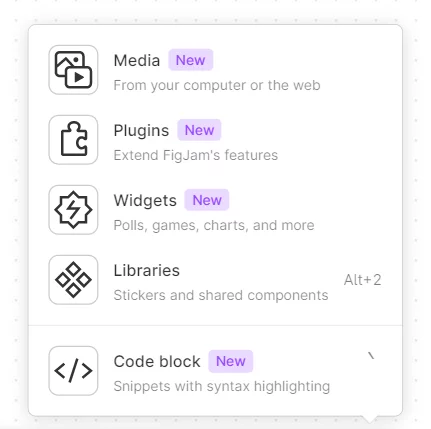Click the Code block angle-brackets icon
This screenshot has width=431, height=429.
[x=73, y=371]
